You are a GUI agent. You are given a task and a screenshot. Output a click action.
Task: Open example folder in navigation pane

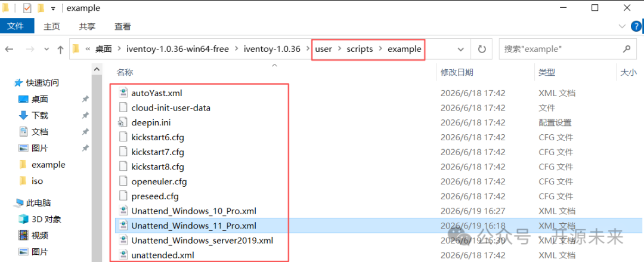pyautogui.click(x=48, y=165)
